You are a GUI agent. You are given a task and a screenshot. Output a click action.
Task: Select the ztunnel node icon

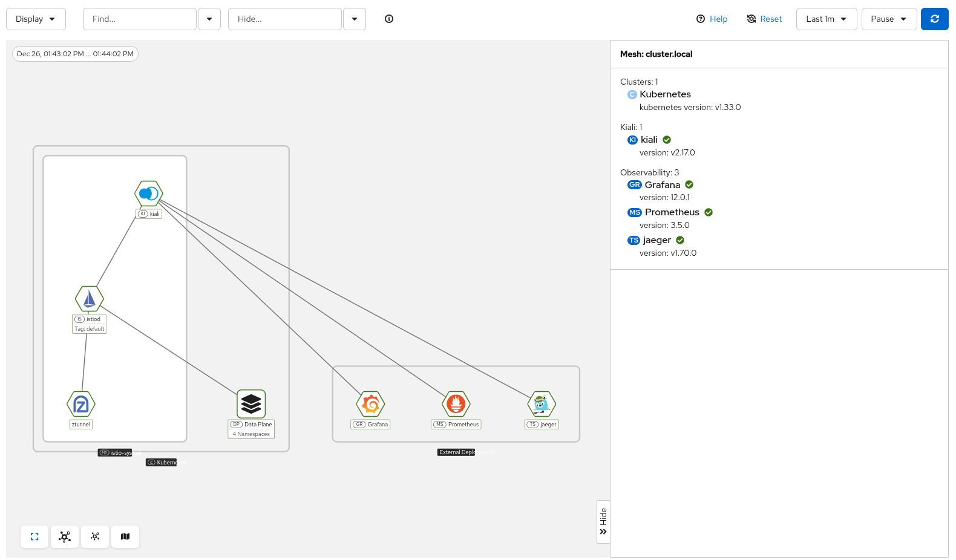[81, 404]
